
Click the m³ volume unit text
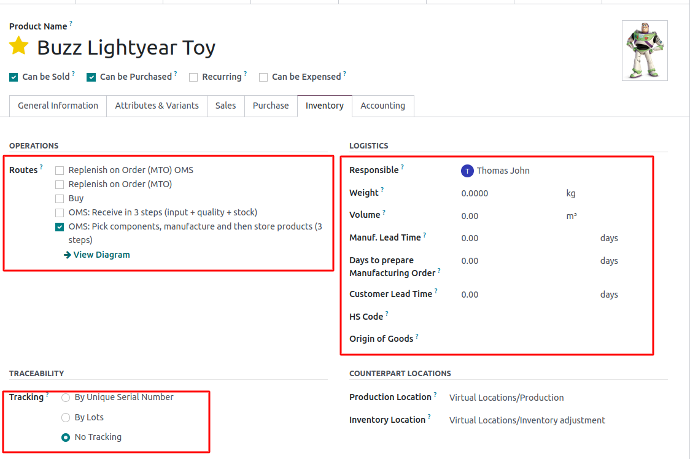(x=571, y=216)
